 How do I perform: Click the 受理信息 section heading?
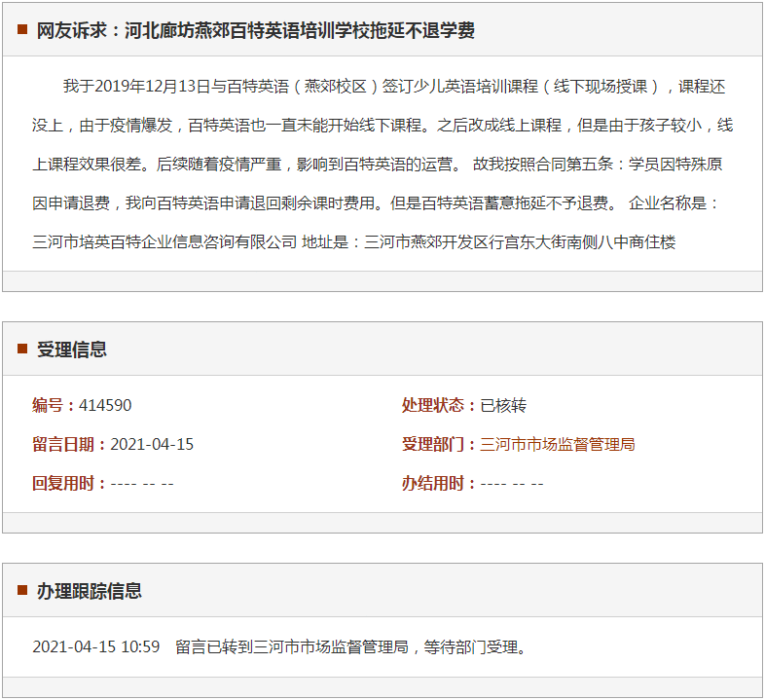[72, 350]
